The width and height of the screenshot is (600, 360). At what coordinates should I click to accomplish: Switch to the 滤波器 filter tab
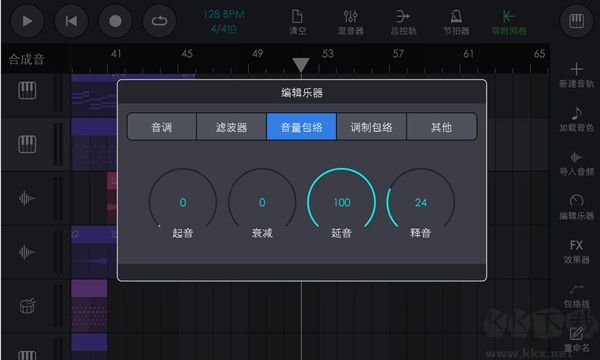(232, 127)
